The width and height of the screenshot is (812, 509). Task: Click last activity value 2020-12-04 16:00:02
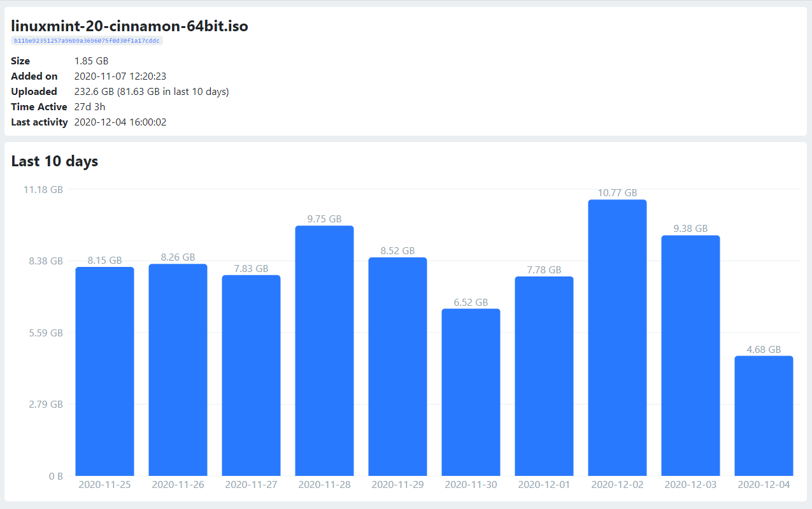[x=120, y=122]
